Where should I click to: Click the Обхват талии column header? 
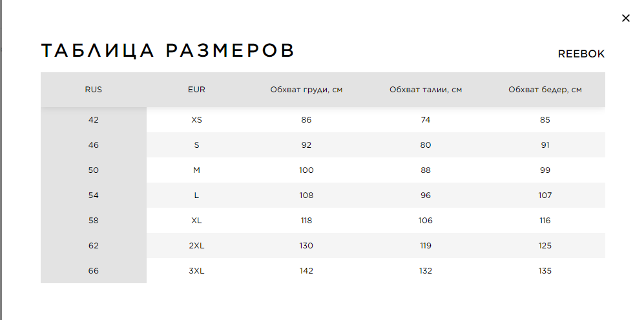click(426, 90)
